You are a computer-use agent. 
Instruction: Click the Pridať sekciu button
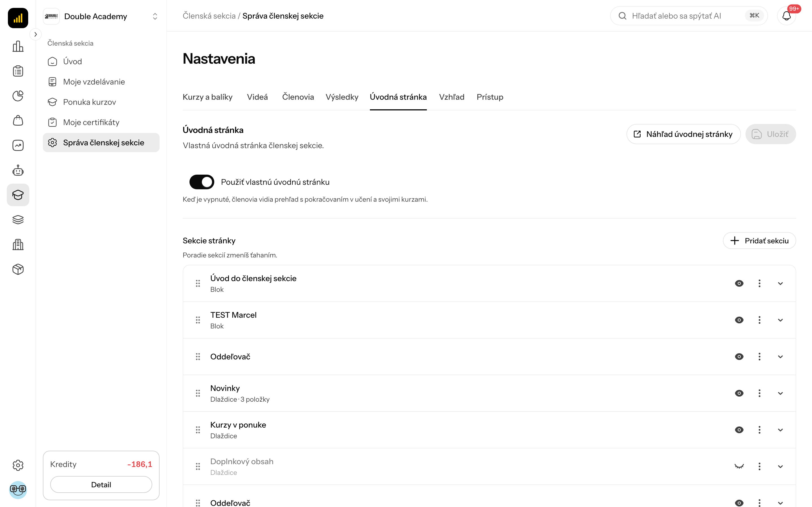pyautogui.click(x=759, y=241)
